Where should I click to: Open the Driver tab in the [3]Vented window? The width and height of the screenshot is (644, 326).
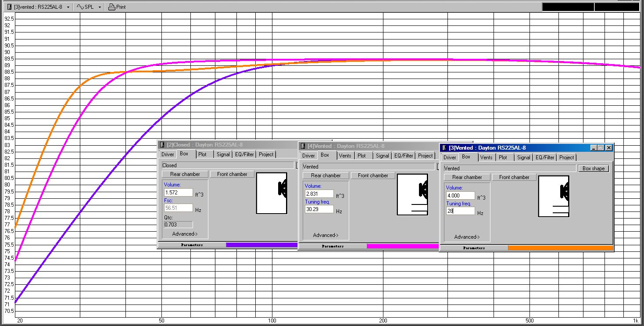point(450,158)
